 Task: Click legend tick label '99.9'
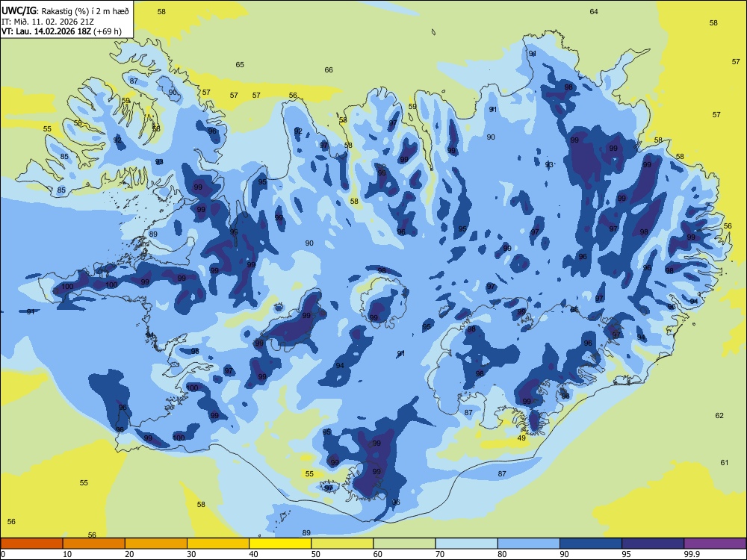(692, 554)
